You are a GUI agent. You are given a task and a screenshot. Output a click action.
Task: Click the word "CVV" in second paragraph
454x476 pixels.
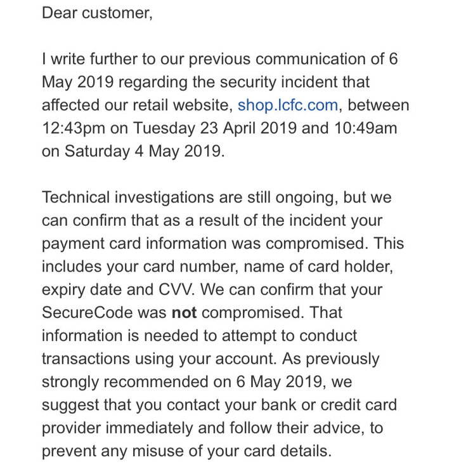[x=176, y=289]
